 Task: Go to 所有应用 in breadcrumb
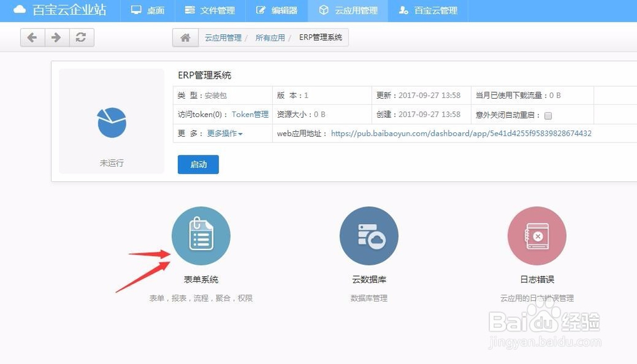(x=270, y=38)
